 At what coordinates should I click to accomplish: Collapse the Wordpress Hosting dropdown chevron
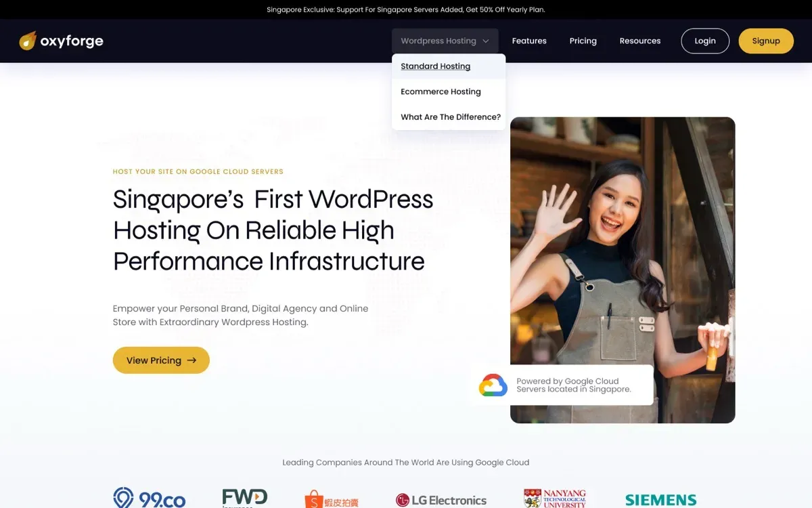click(x=486, y=41)
